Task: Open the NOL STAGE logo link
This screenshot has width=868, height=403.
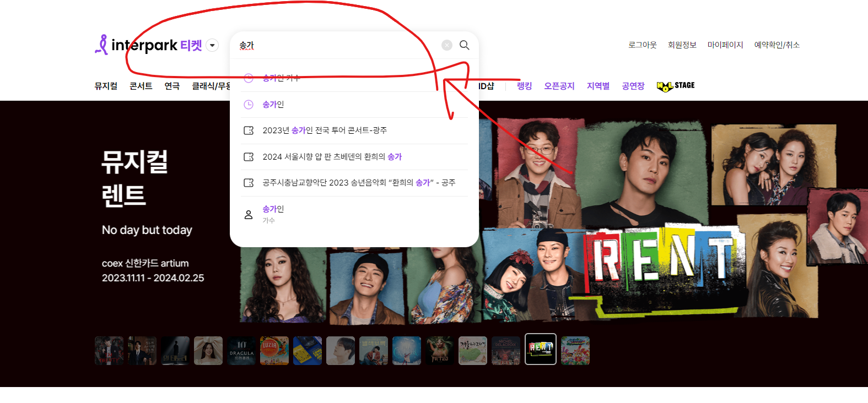Action: (x=676, y=86)
